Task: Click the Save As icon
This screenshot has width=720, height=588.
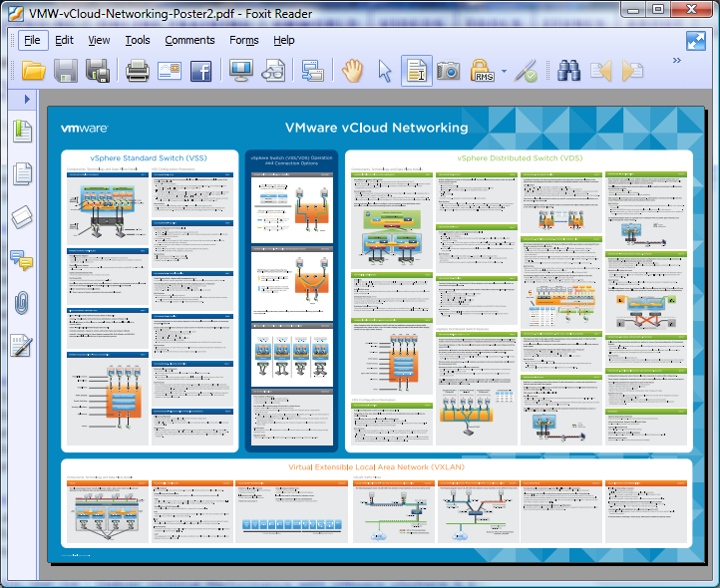Action: [x=98, y=71]
